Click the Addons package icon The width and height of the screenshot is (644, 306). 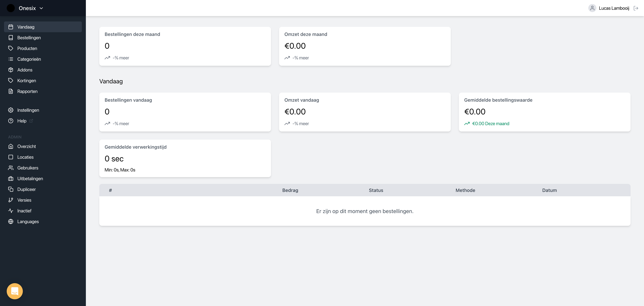point(11,70)
